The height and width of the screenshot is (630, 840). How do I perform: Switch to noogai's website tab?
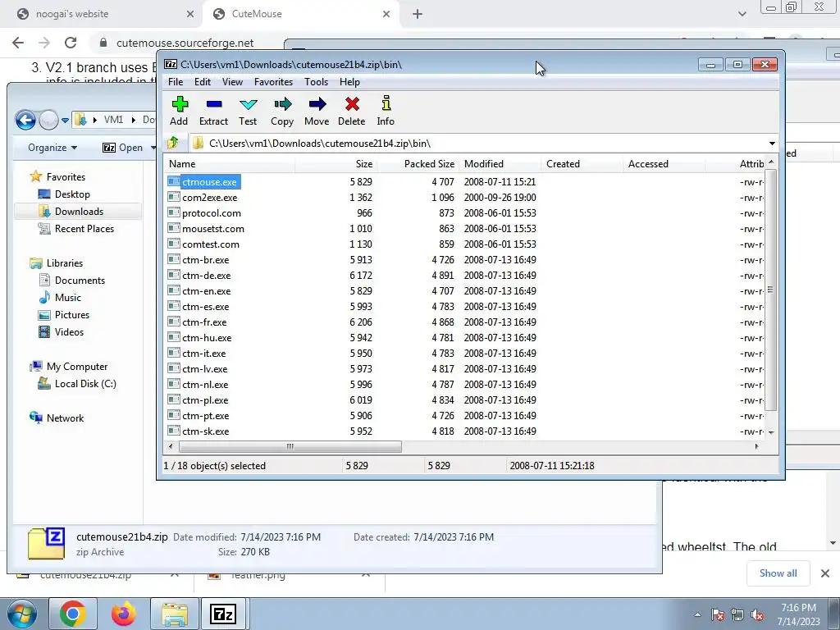(101, 14)
